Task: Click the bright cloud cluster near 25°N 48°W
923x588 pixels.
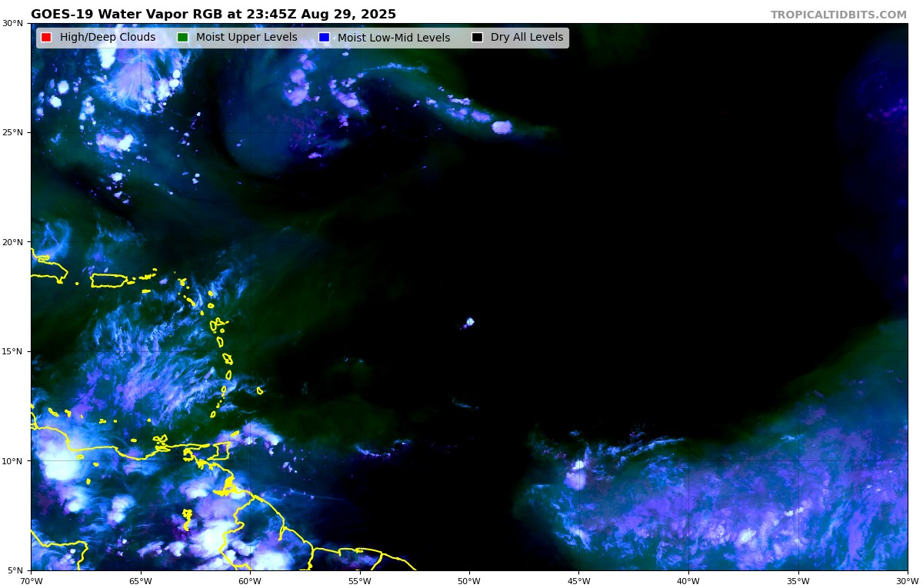Action: 501,127
